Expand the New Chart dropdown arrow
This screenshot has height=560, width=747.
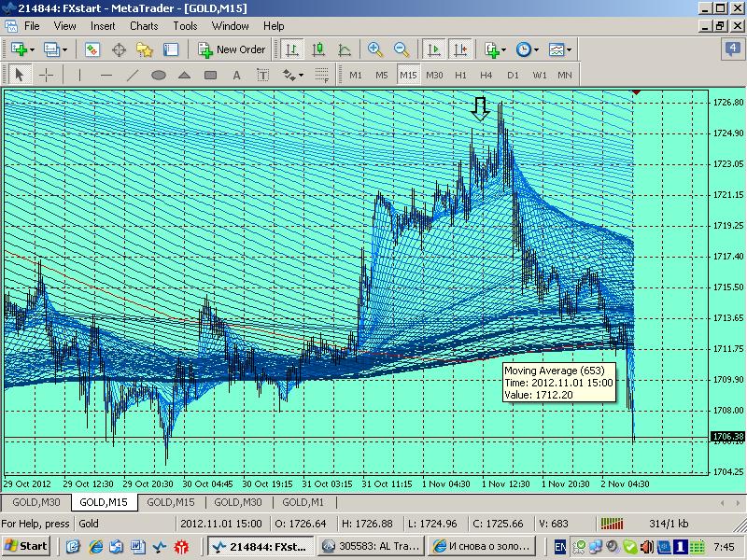[x=32, y=49]
